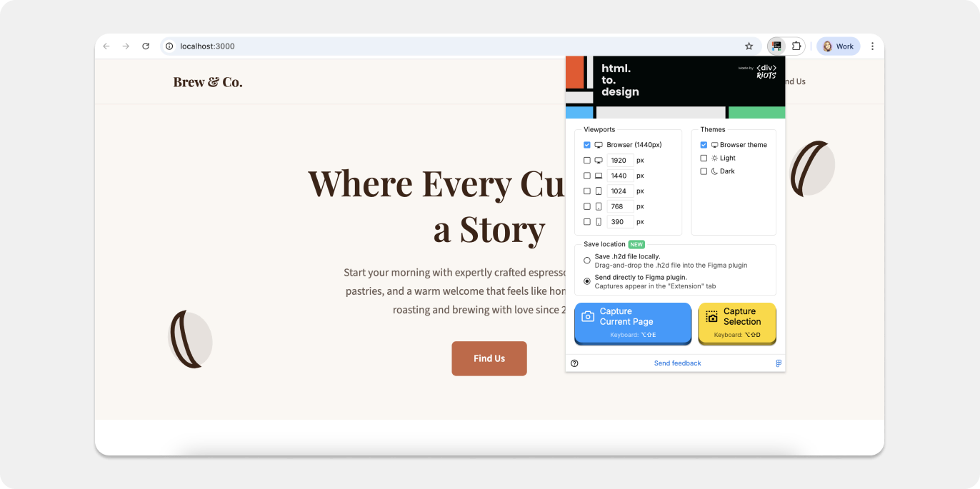
Task: Click the Work profile button in Chrome toolbar
Action: click(x=837, y=46)
